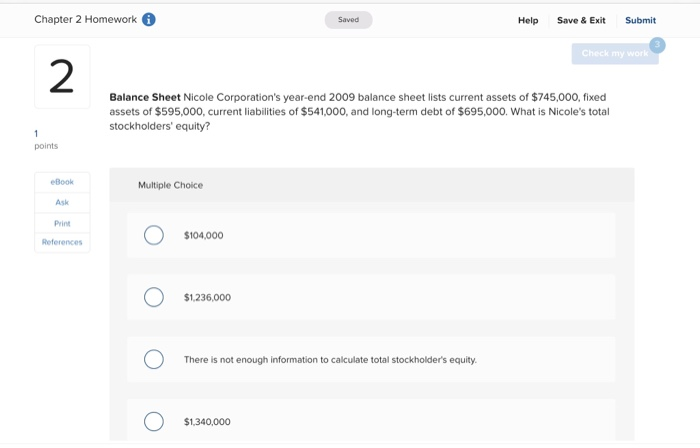Click the Saved status indicator
This screenshot has width=700, height=448.
tap(348, 20)
